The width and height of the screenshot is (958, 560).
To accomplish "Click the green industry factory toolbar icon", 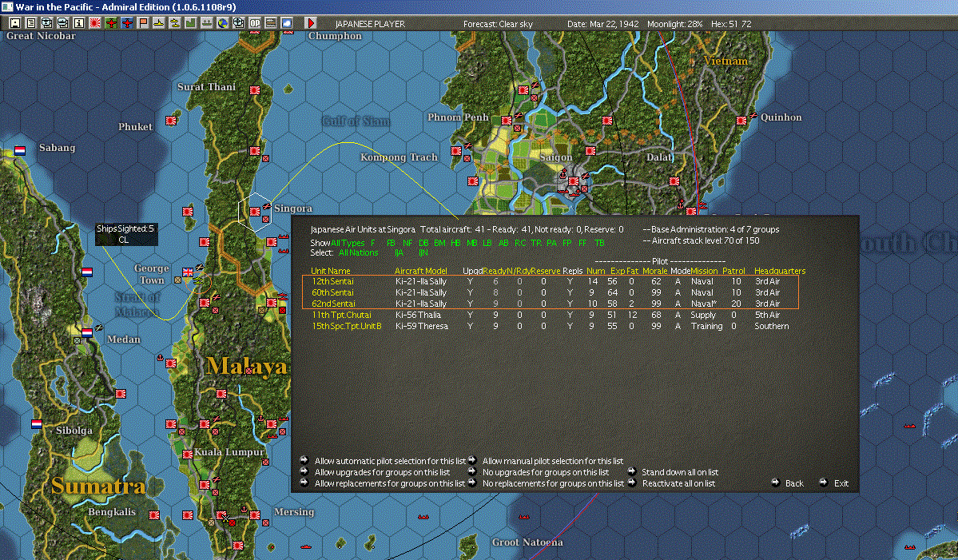I will pyautogui.click(x=191, y=23).
